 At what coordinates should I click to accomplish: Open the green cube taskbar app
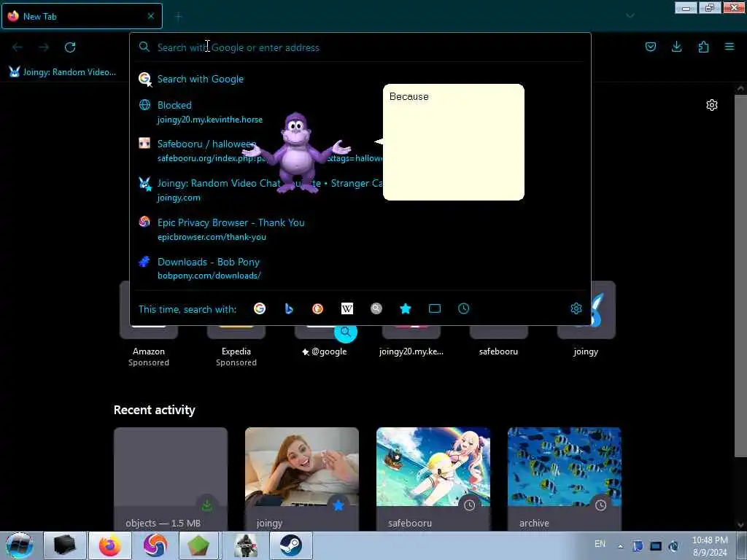pyautogui.click(x=198, y=545)
